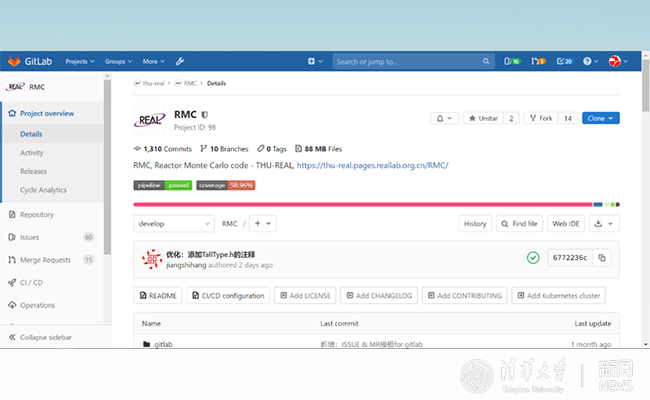Open the to-do list showing 20
The height and width of the screenshot is (400, 650).
tap(564, 61)
